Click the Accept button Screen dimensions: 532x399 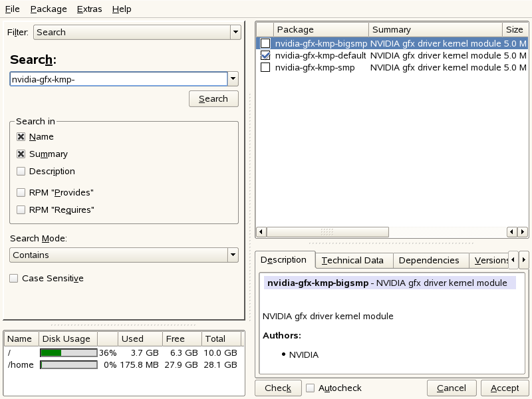pos(505,388)
